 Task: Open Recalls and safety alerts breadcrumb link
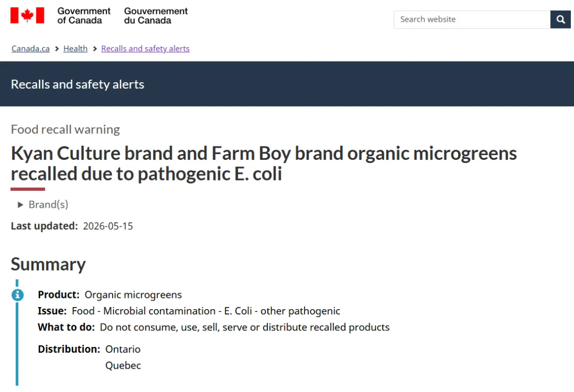pos(145,49)
